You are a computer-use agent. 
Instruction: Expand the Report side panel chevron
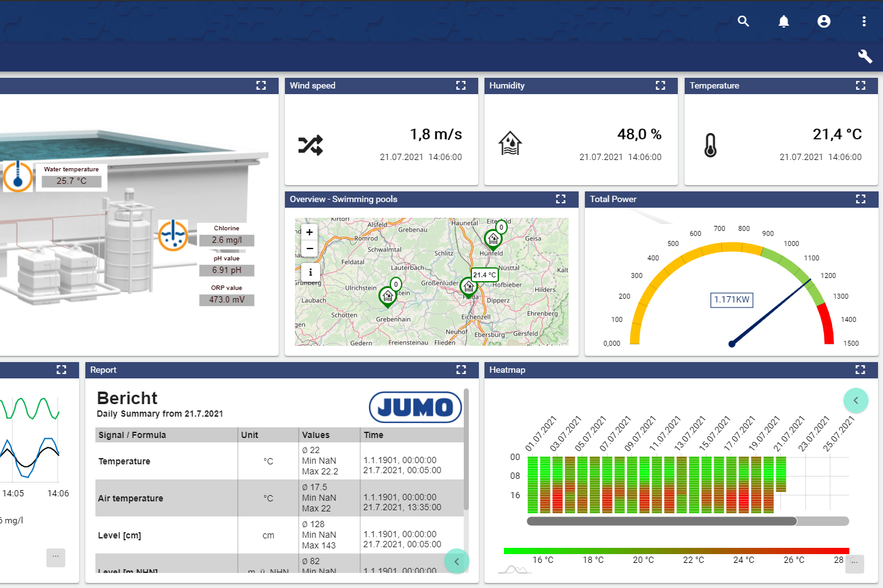pos(456,561)
